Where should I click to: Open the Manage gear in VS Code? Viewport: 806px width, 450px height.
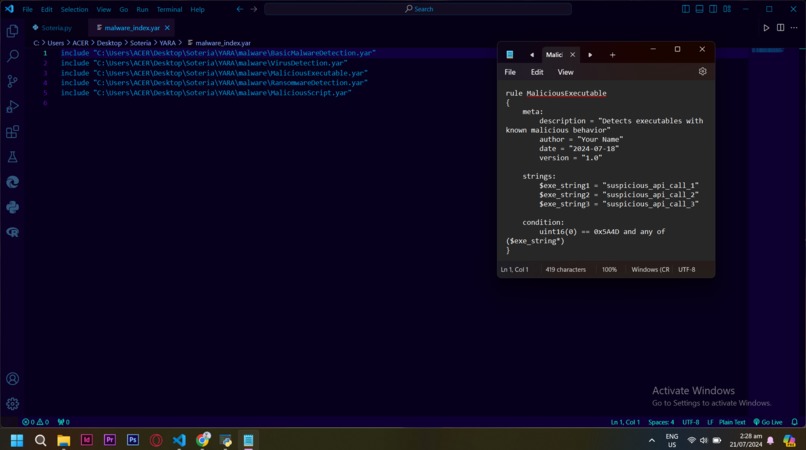[x=12, y=404]
